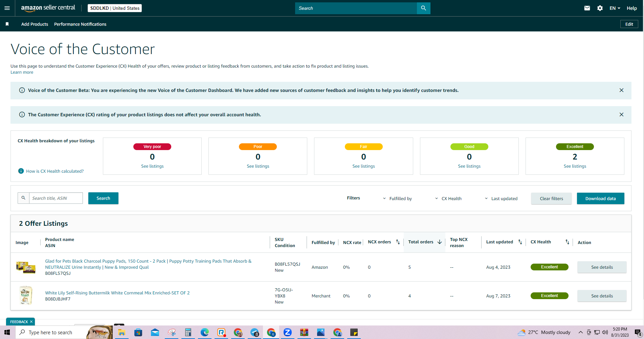Viewport: 644px width, 339px height.
Task: Focus the Search title, ASIN field
Action: click(x=56, y=198)
